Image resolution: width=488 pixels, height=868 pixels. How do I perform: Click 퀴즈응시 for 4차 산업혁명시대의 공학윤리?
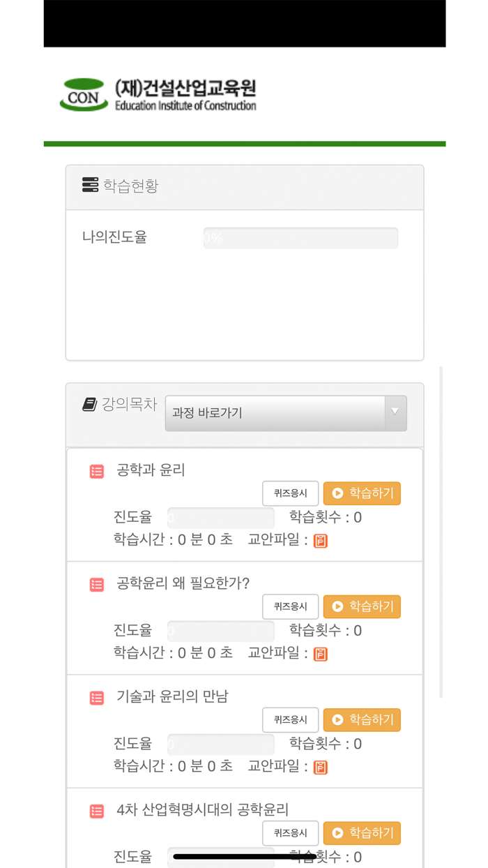[290, 832]
